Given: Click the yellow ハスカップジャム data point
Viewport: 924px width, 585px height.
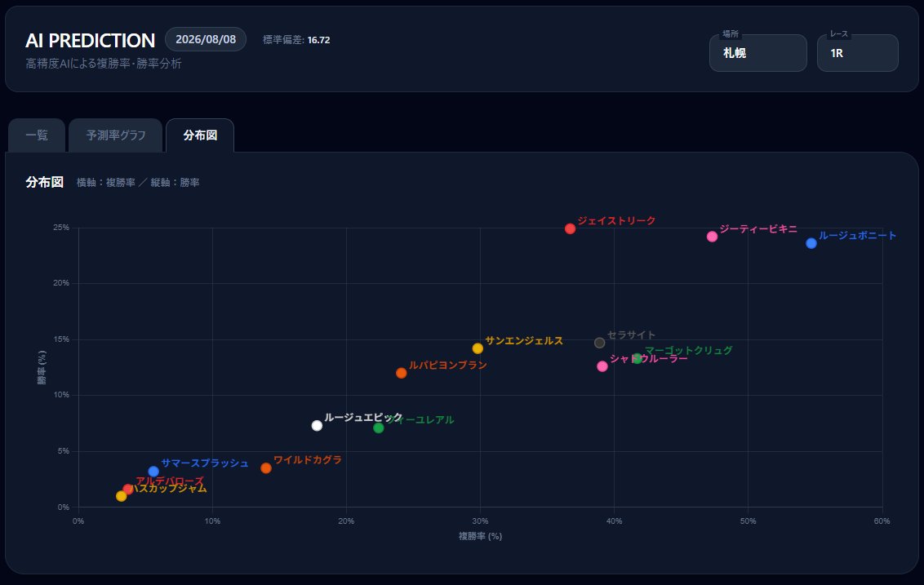Looking at the screenshot, I should click(122, 496).
